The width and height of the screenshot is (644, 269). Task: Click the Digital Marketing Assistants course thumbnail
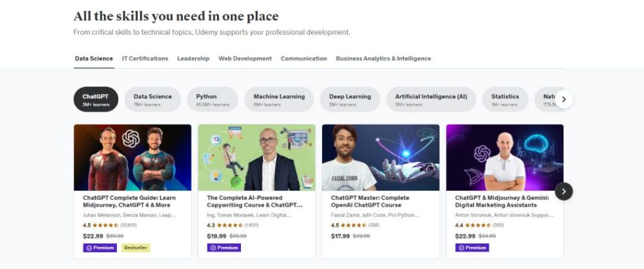504,157
